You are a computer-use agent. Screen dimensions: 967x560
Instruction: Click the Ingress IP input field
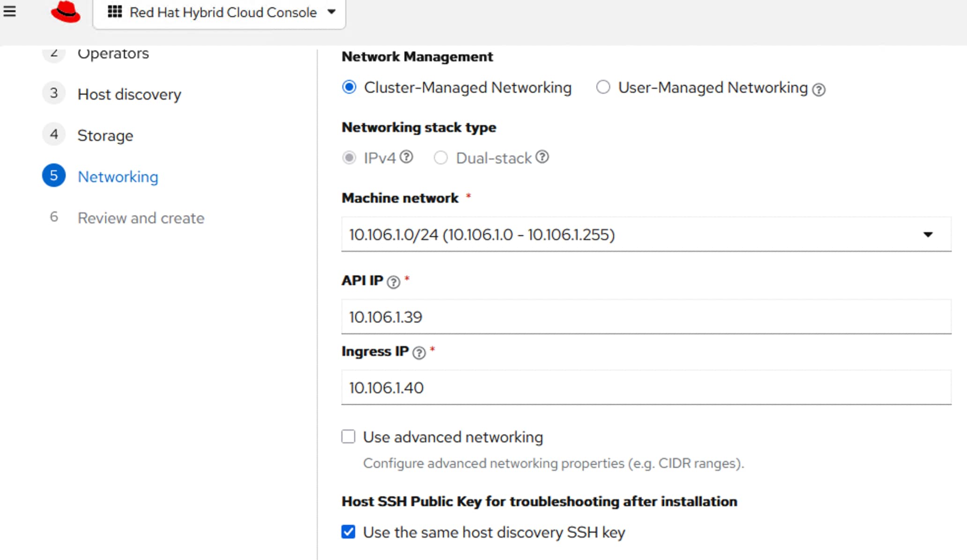[646, 388]
